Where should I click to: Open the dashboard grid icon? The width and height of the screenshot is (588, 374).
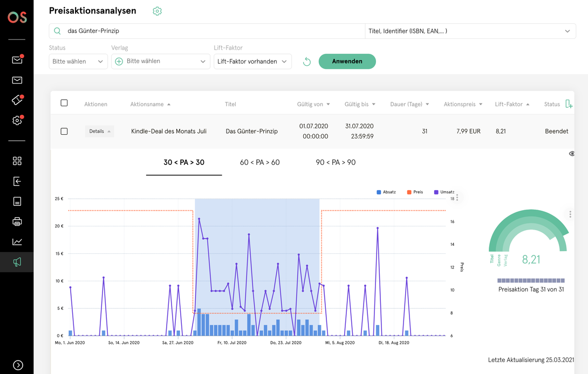(17, 161)
